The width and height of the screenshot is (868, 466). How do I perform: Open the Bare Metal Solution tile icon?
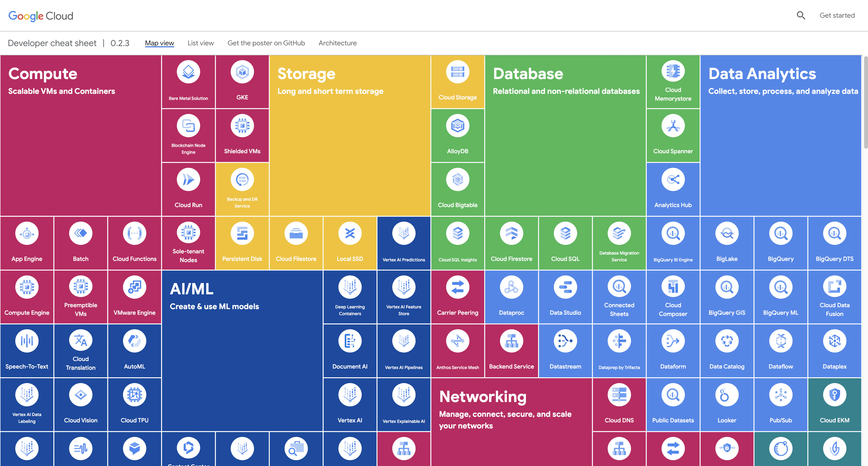point(188,72)
